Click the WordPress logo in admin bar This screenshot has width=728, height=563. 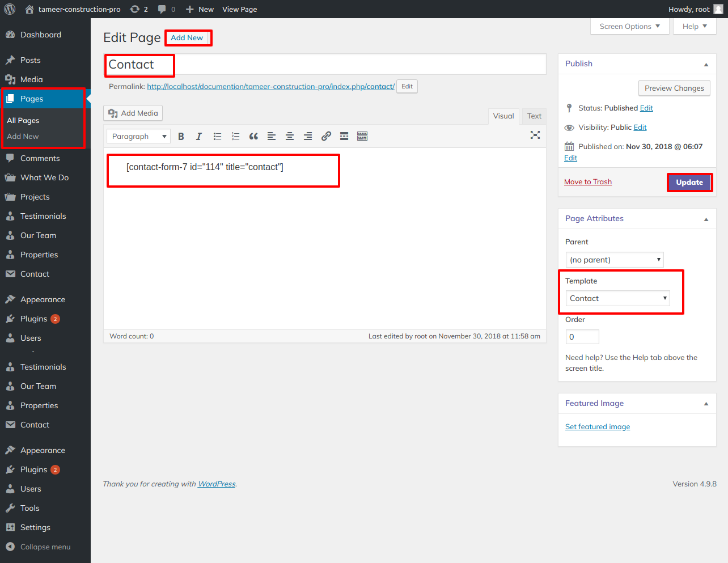(x=10, y=9)
